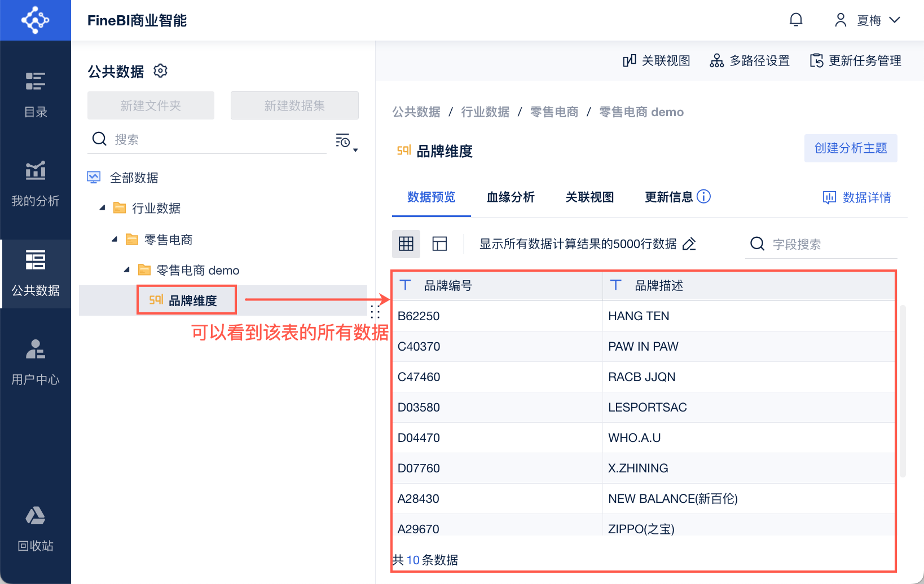Go to 行业数据 breadcrumb

pyautogui.click(x=485, y=112)
